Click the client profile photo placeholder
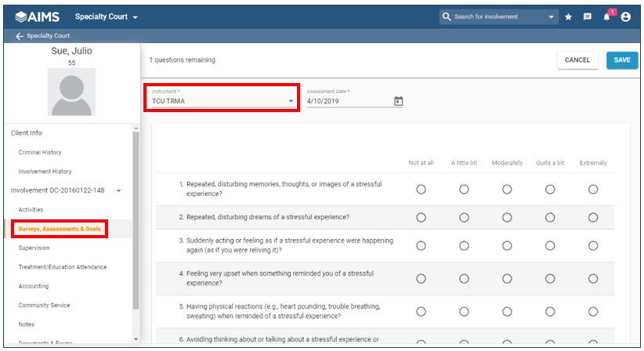This screenshot has height=351, width=644. [x=71, y=92]
